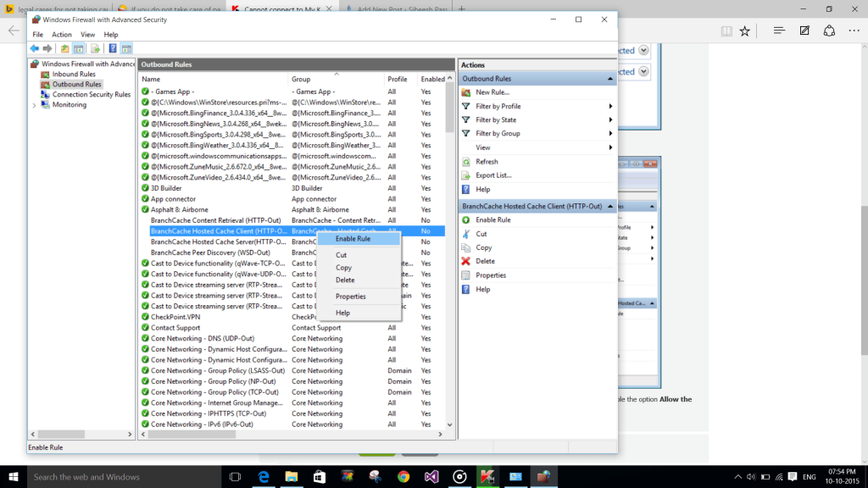Select Connection Security Rules in the tree
Image resolution: width=868 pixels, height=488 pixels.
[x=92, y=95]
